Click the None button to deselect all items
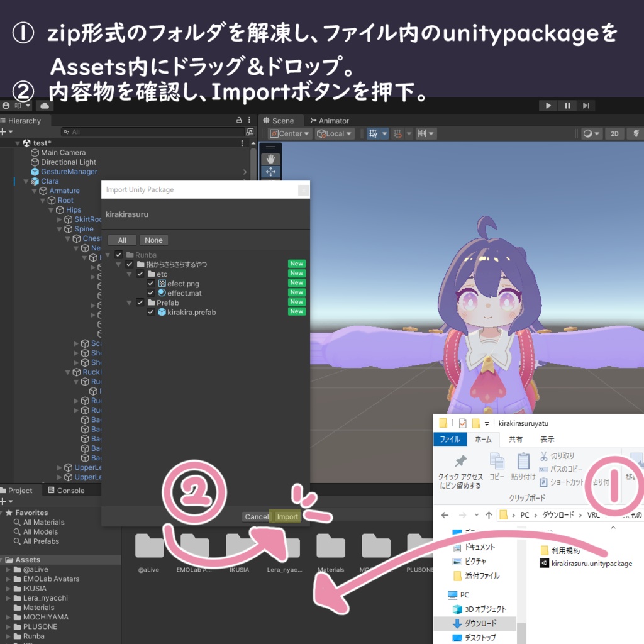644x644 pixels. click(x=153, y=240)
